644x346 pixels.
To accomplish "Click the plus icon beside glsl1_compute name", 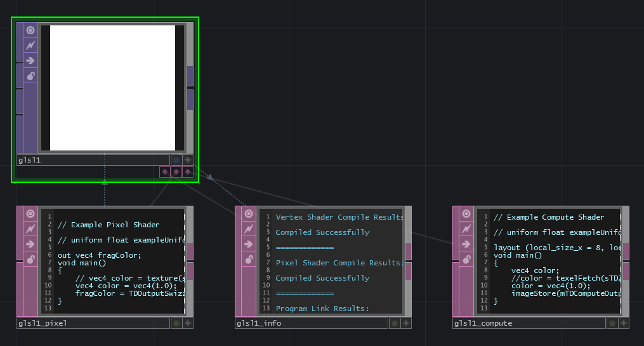I will pyautogui.click(x=624, y=323).
